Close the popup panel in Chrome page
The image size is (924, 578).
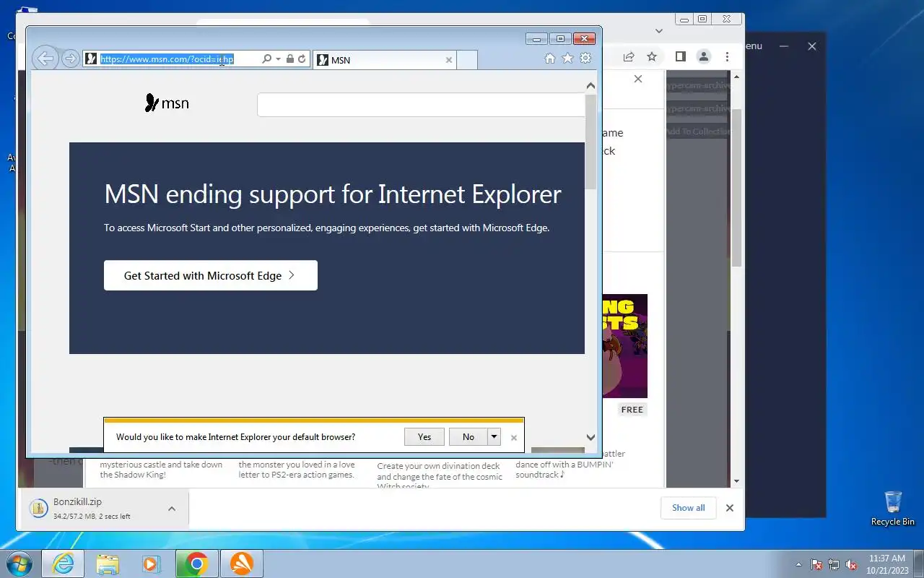click(x=638, y=79)
